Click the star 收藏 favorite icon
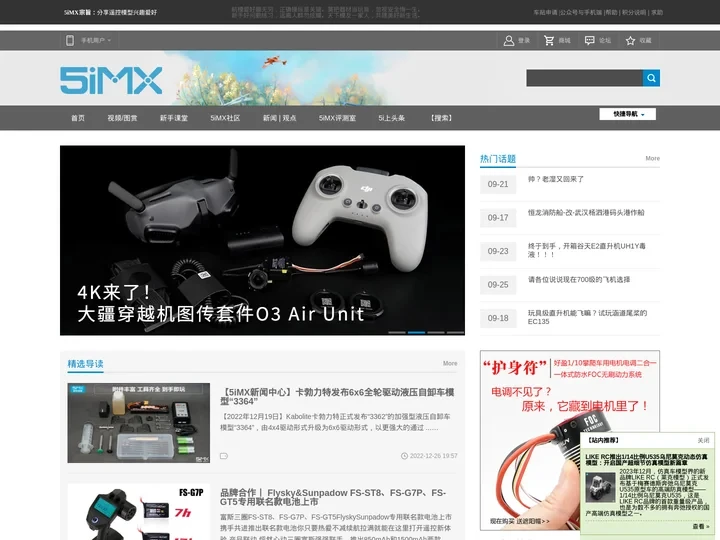The width and height of the screenshot is (720, 540). [x=630, y=40]
